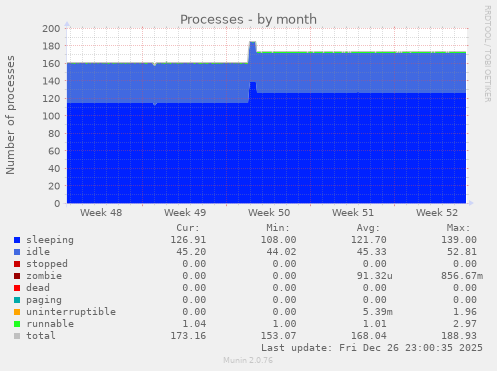Click total current value 173.16
This screenshot has width=497, height=371.
(188, 336)
